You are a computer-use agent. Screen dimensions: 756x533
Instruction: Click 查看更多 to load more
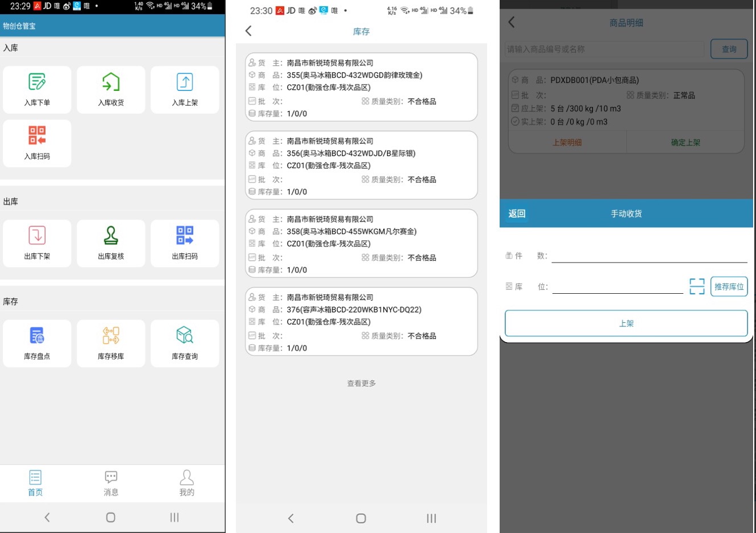click(x=362, y=384)
